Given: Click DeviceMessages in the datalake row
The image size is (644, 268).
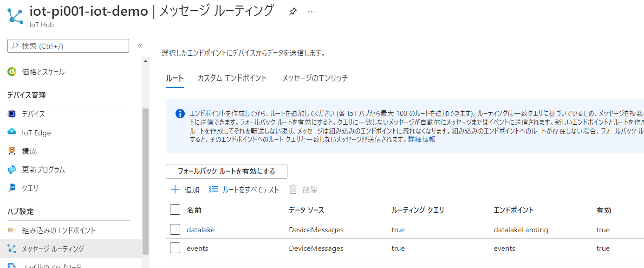Looking at the screenshot, I should [x=316, y=230].
